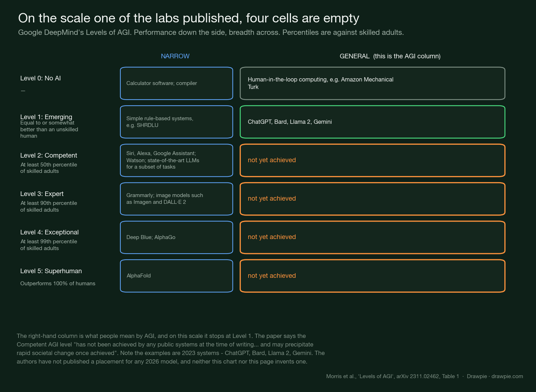Click the NARROW column header
The width and height of the screenshot is (536, 392).
pos(175,56)
